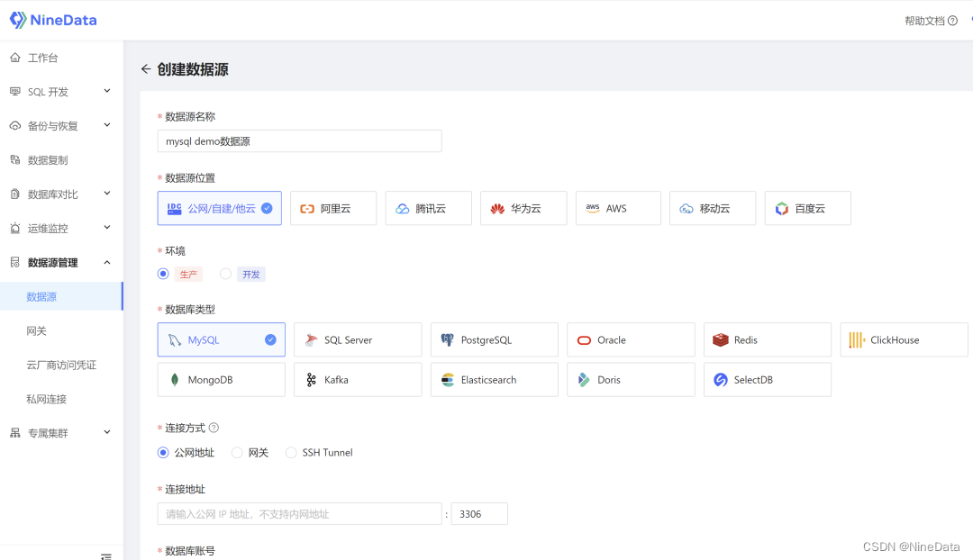Choose AWS as data source location
Screen dimensions: 973x560
(x=618, y=208)
